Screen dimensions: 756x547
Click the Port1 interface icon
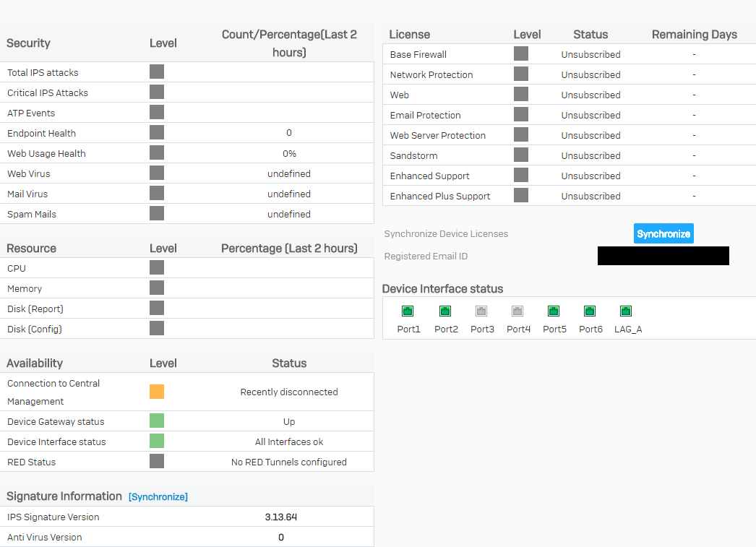[408, 311]
